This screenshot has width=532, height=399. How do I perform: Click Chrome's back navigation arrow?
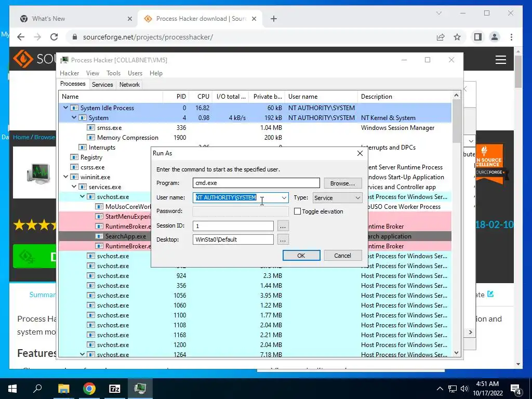point(21,37)
